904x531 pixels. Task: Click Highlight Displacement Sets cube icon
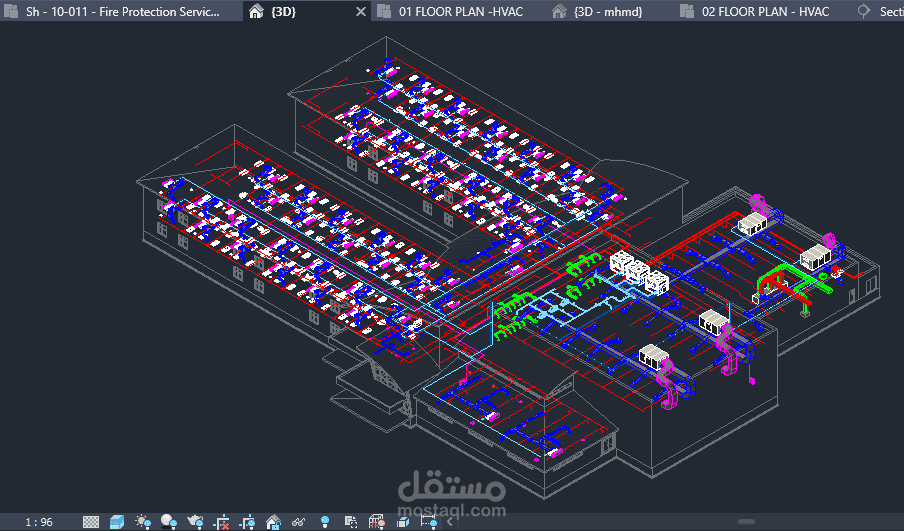[403, 522]
